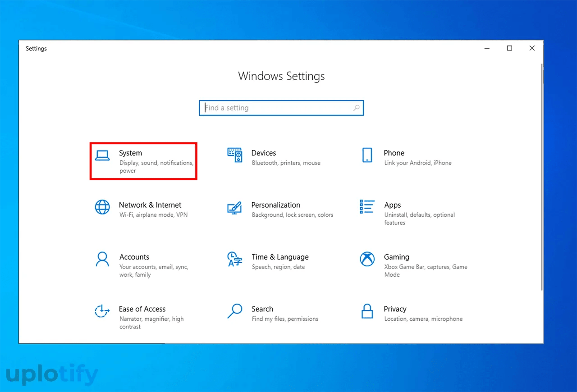Open the Gaming Xbox icon
Viewport: 577px width, 392px height.
coord(367,259)
